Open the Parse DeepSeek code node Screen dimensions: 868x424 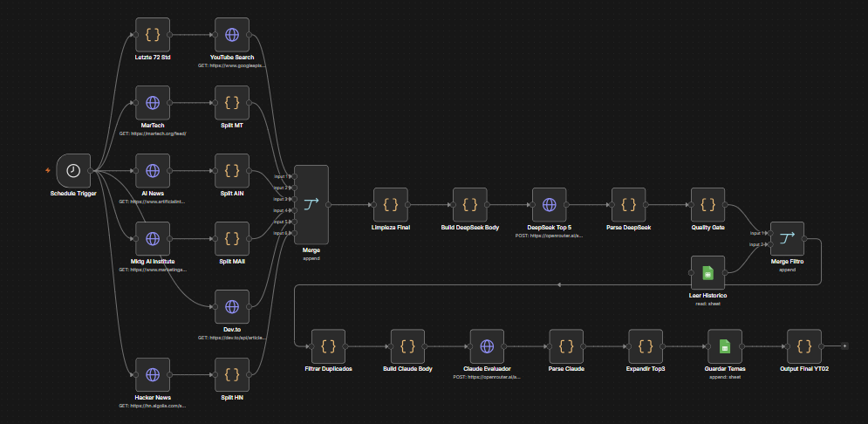[628, 205]
